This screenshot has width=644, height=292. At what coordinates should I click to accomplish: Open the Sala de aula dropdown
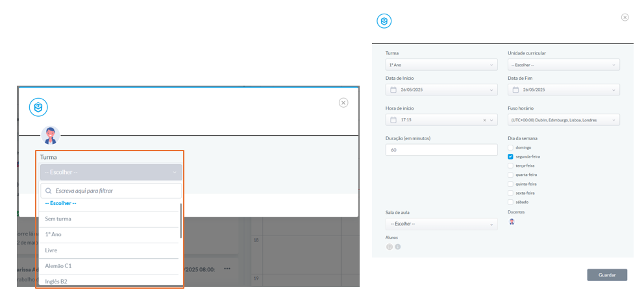point(441,224)
